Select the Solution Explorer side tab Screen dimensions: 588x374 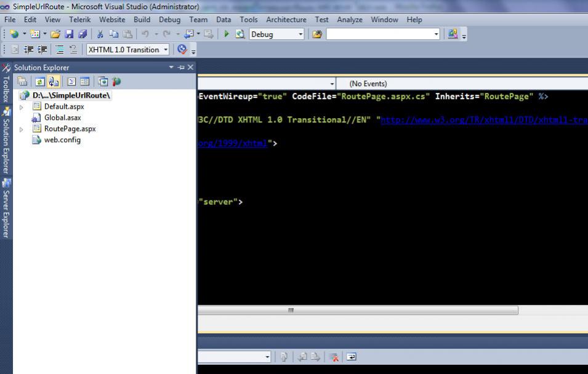coord(6,140)
